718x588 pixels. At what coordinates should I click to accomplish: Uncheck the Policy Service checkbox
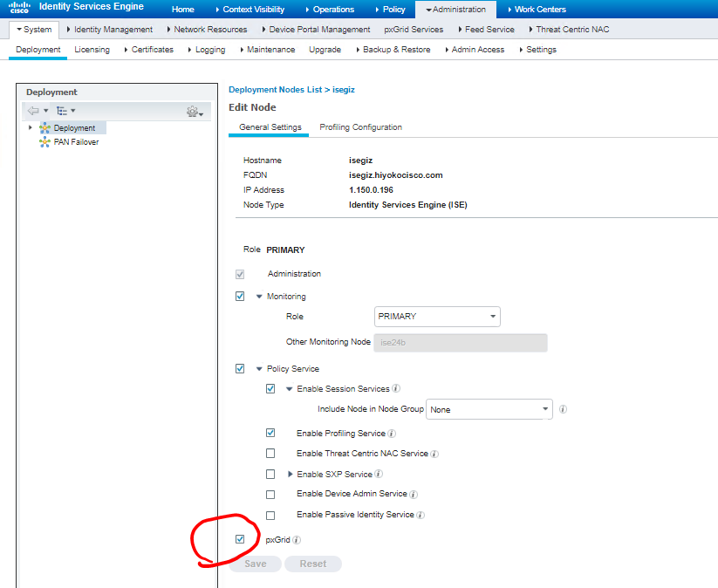tap(240, 369)
